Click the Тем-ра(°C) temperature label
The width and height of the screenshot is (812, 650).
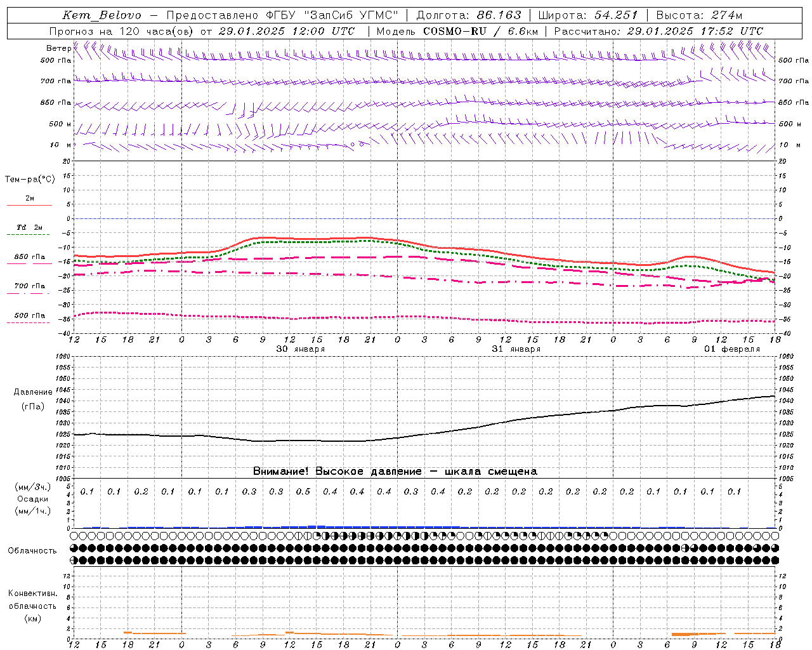(30, 180)
